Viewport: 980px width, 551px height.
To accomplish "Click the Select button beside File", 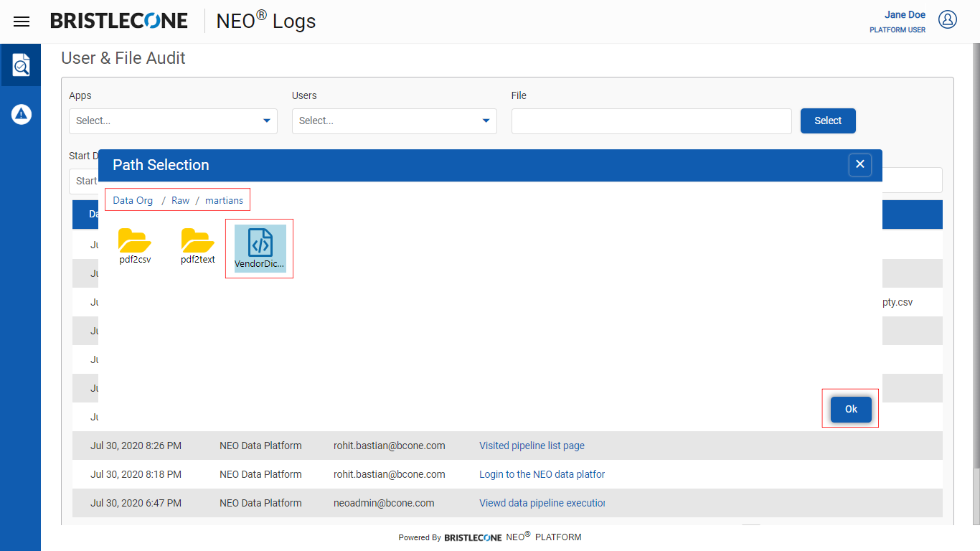I will click(827, 121).
